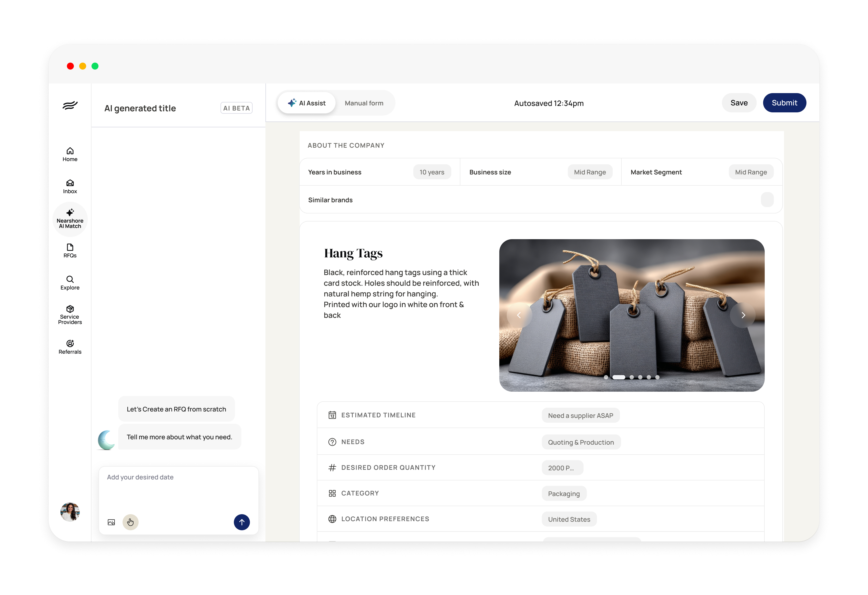Open the Explore search icon

(x=70, y=283)
